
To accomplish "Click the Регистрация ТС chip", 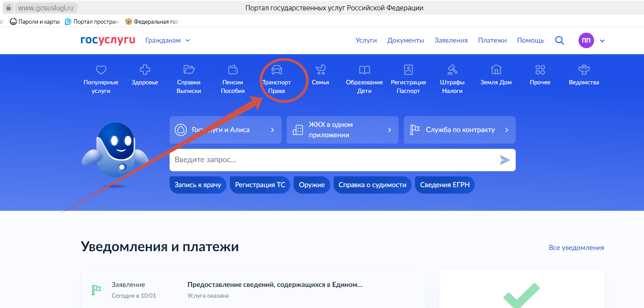I will (260, 185).
